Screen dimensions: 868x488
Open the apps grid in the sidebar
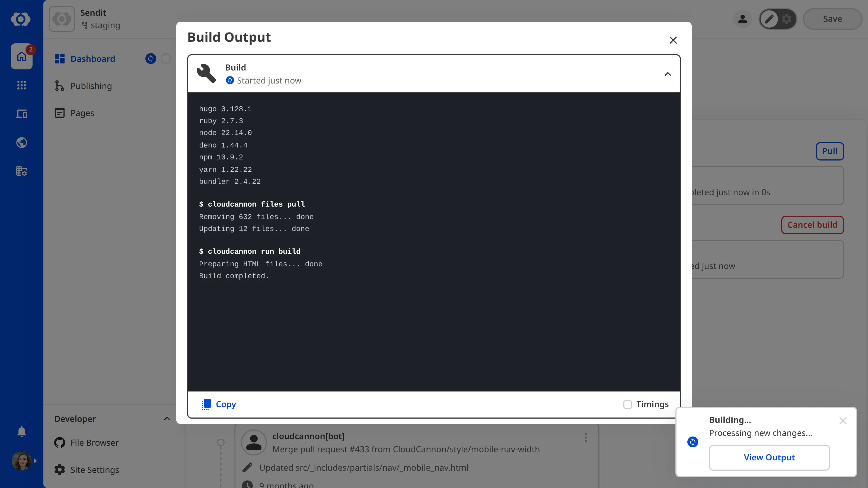click(22, 85)
